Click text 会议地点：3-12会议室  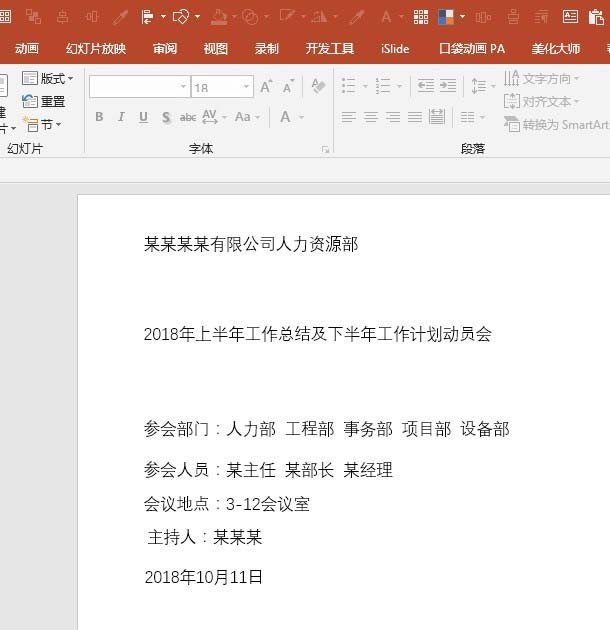pyautogui.click(x=227, y=504)
